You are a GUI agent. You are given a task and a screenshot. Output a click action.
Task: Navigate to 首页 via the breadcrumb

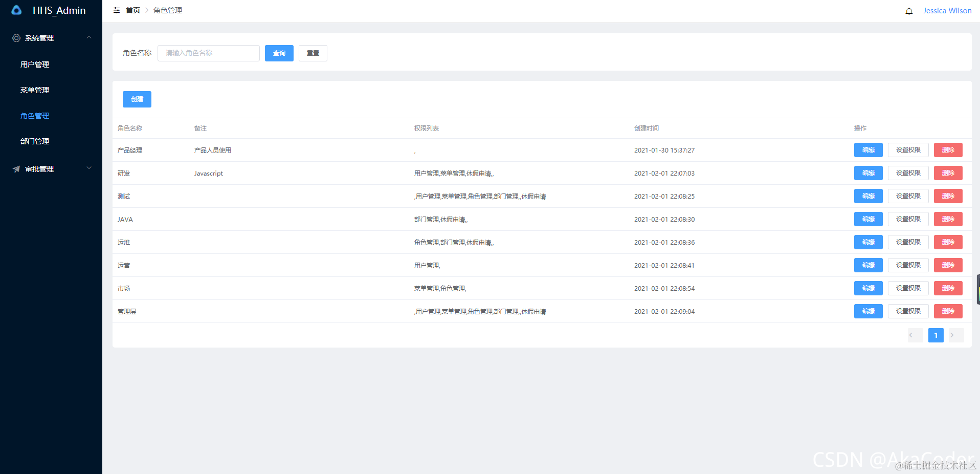tap(132, 10)
